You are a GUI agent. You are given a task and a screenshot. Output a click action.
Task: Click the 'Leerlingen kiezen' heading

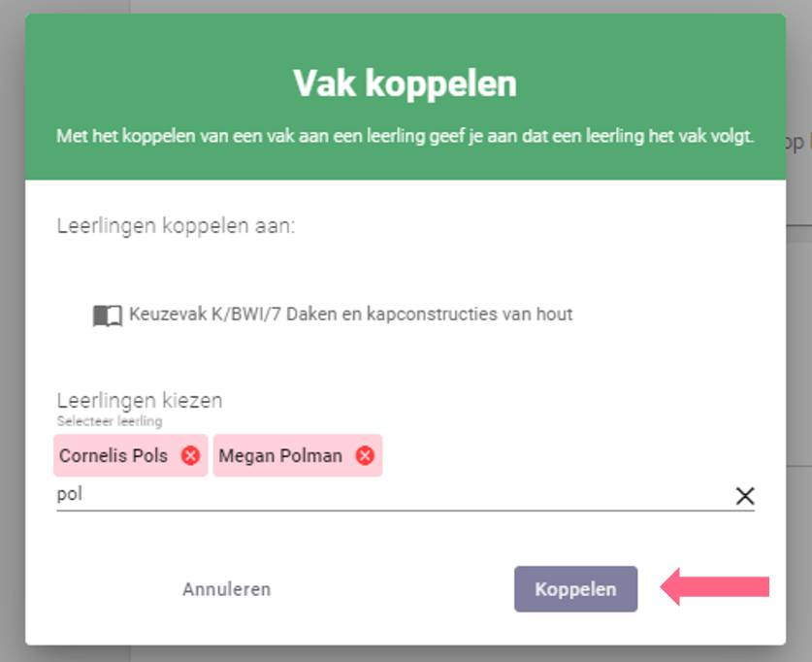tap(140, 401)
